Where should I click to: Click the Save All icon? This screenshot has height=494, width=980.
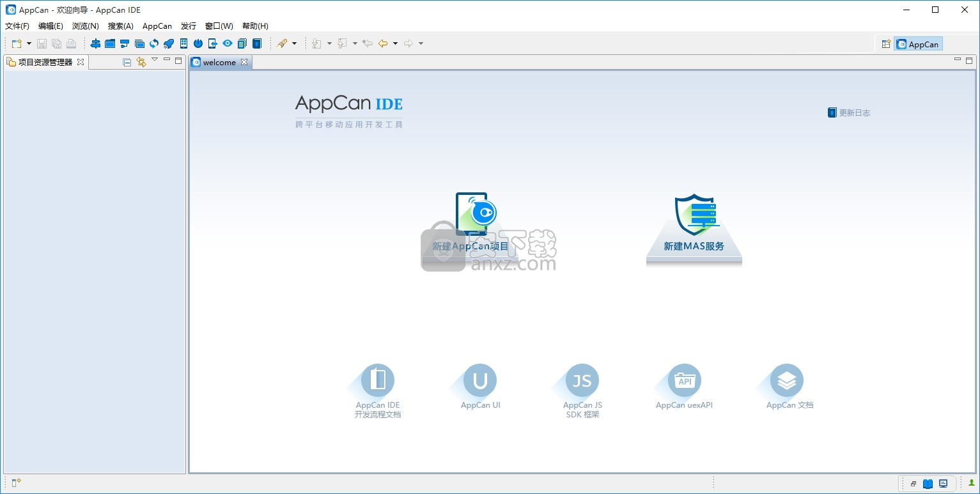pyautogui.click(x=56, y=43)
